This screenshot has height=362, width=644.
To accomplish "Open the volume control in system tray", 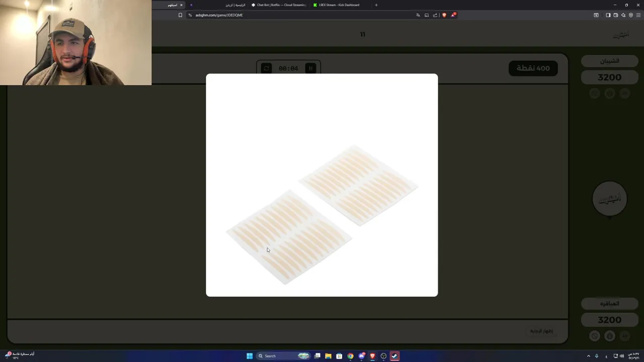I will 622,356.
